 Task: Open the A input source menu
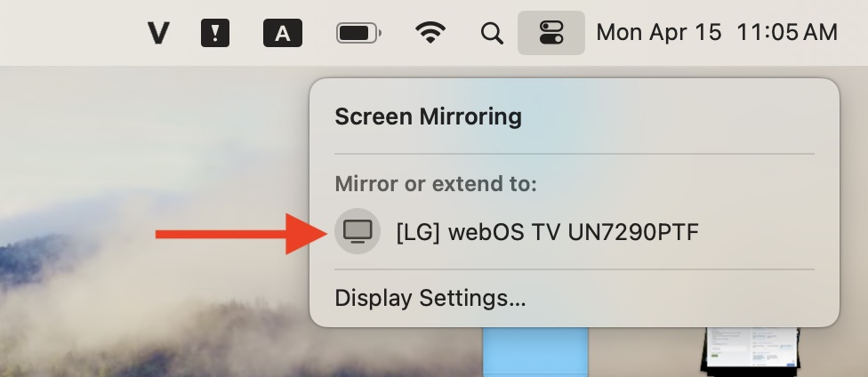click(x=282, y=33)
